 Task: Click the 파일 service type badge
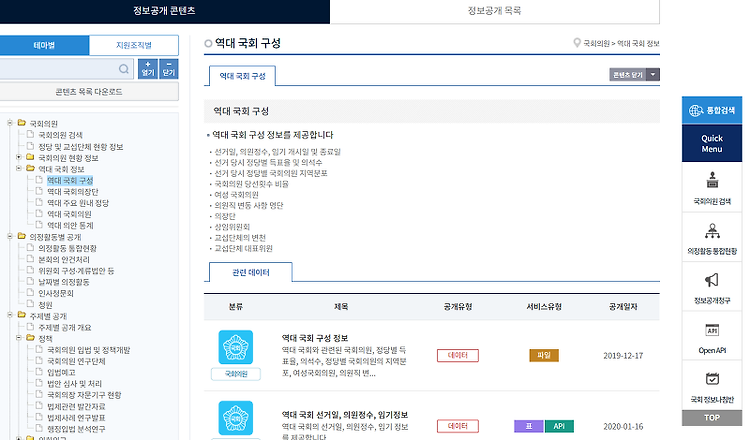(544, 355)
